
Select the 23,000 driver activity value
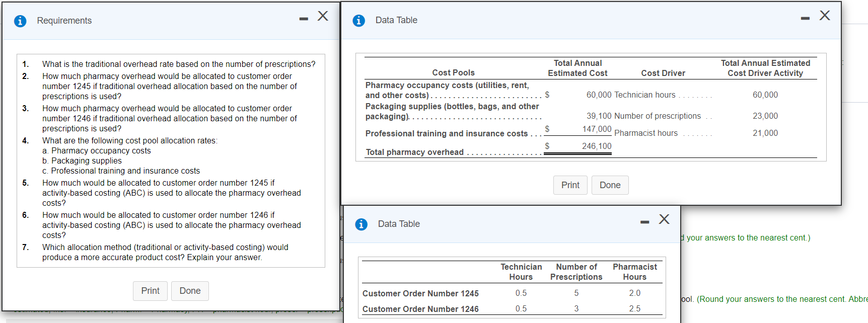[x=765, y=116]
